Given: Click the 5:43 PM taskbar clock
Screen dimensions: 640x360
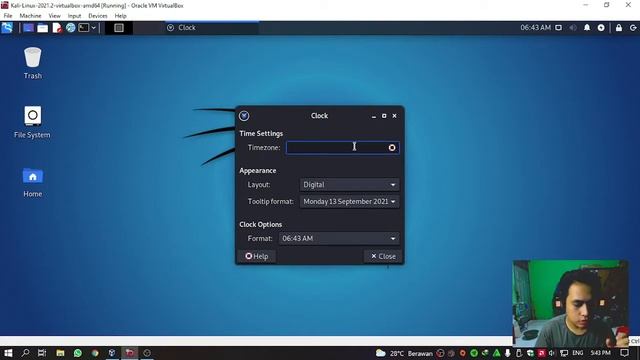Looking at the screenshot, I should pos(601,353).
